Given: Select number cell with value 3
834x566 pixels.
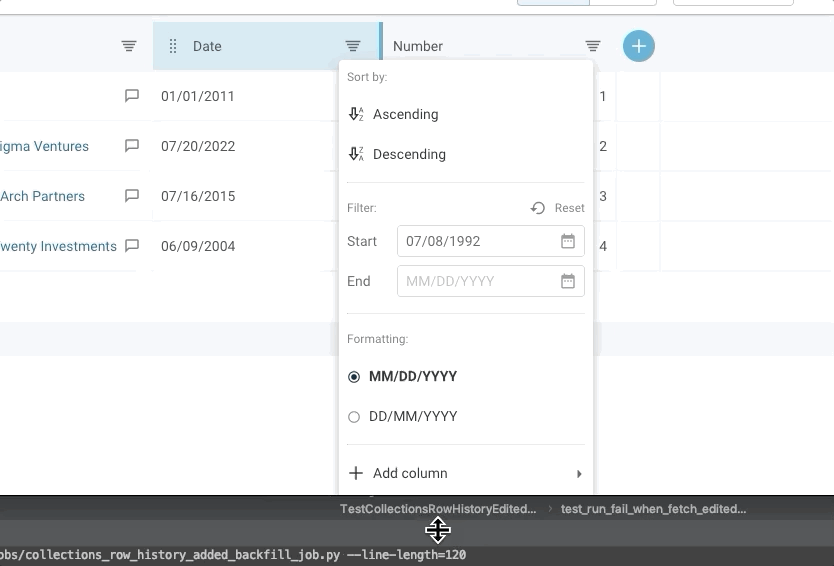Looking at the screenshot, I should point(603,196).
